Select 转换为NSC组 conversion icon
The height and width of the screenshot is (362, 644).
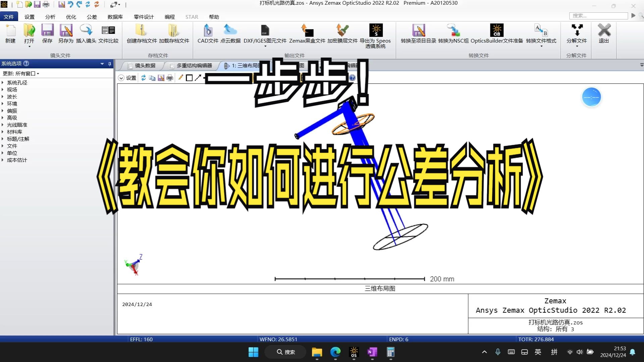pos(453,35)
